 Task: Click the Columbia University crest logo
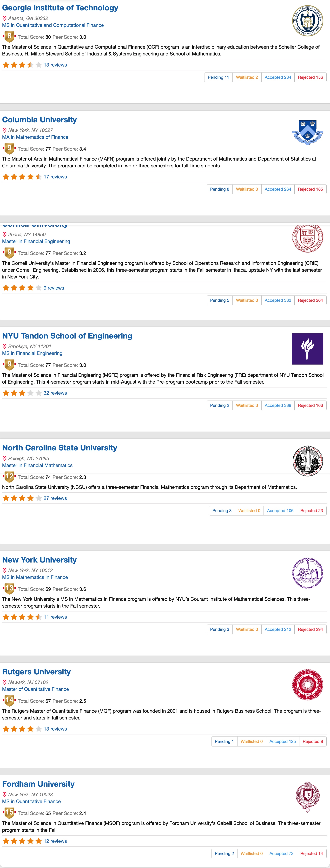[307, 132]
